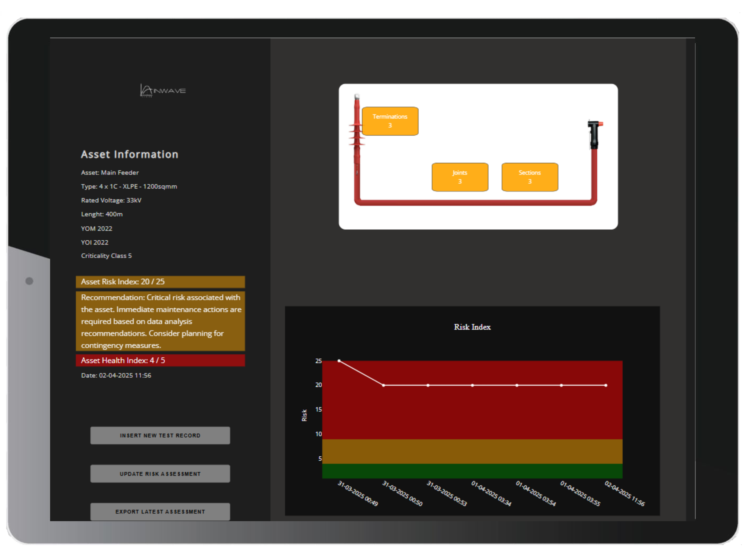
Task: Click the 'Criticality Class 5' line
Action: pyautogui.click(x=106, y=256)
